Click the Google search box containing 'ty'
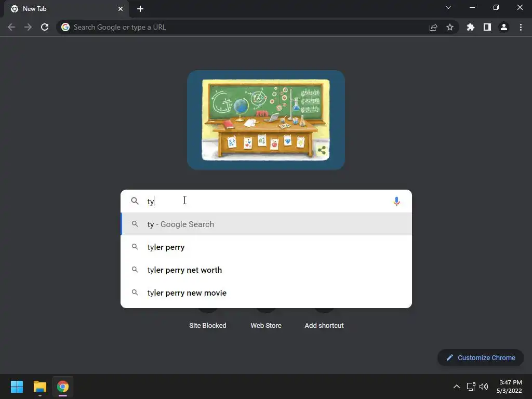 (267, 201)
